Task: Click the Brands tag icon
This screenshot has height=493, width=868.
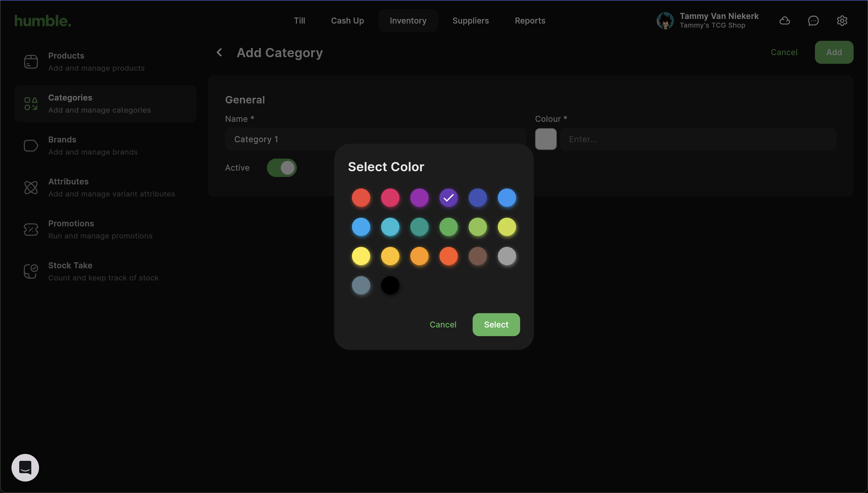Action: 31,146
